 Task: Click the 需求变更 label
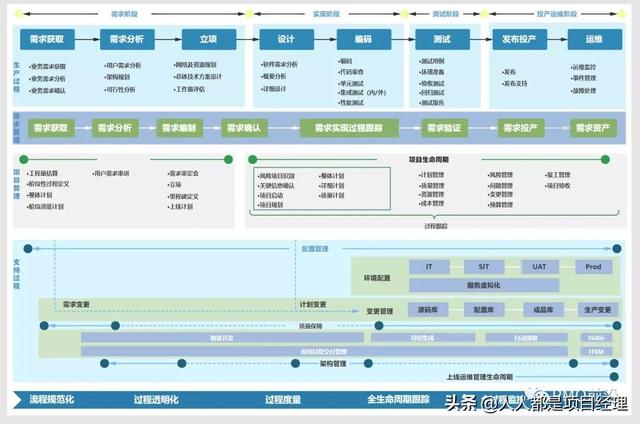pos(76,304)
